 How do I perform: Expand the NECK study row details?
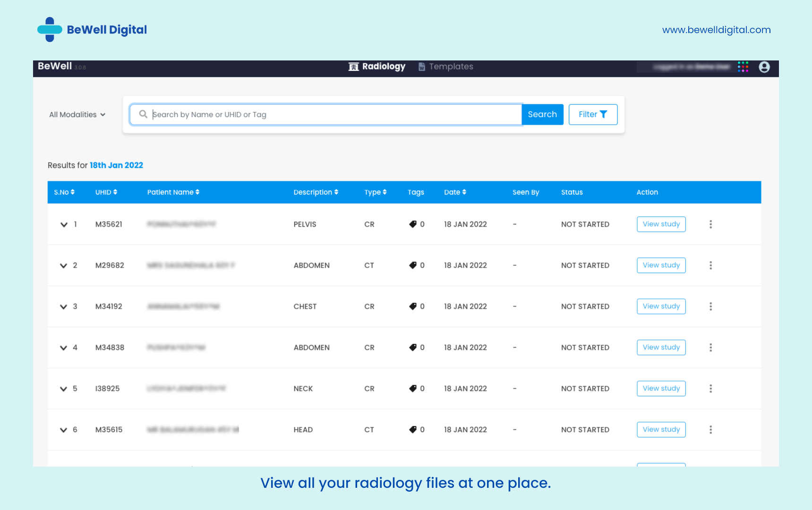point(64,389)
